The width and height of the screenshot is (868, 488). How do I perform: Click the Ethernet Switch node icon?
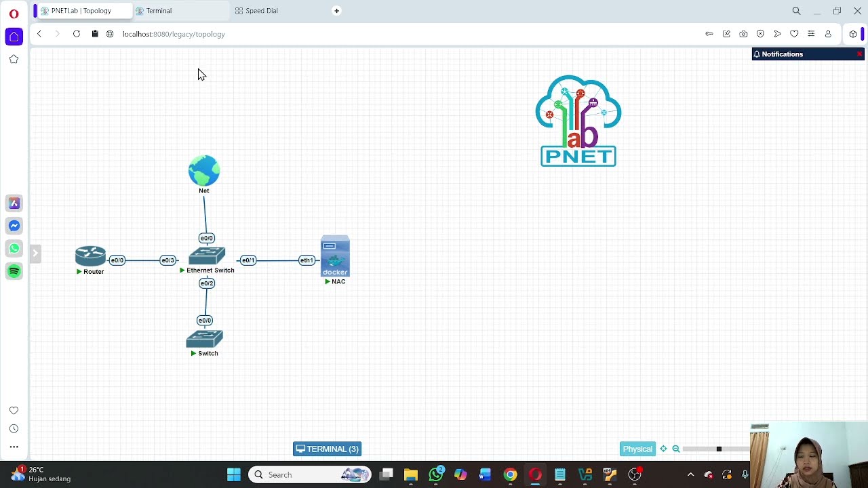point(207,256)
